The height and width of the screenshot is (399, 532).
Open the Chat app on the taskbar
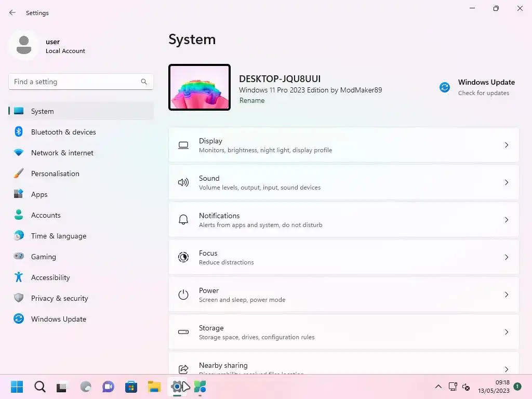[108, 387]
